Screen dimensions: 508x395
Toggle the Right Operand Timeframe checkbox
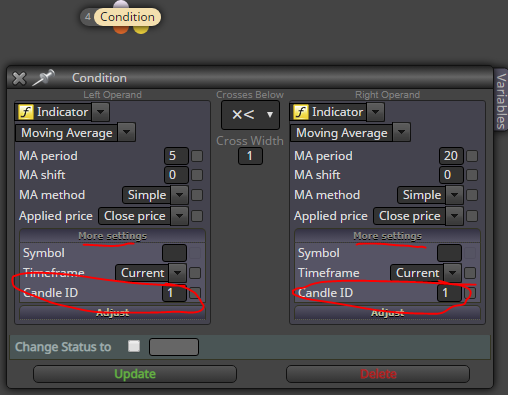(x=470, y=273)
